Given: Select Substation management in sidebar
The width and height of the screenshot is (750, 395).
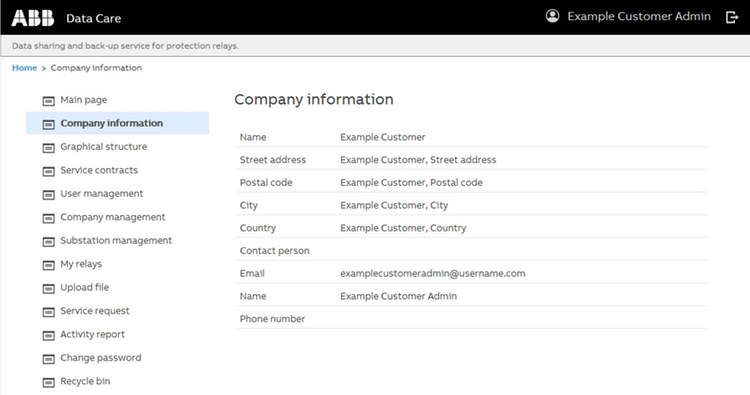Looking at the screenshot, I should coord(116,241).
